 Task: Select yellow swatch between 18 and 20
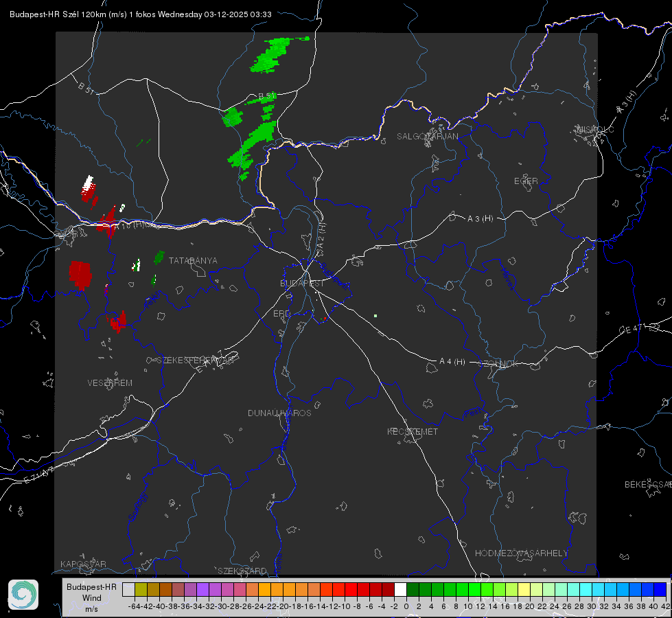pyautogui.click(x=524, y=590)
